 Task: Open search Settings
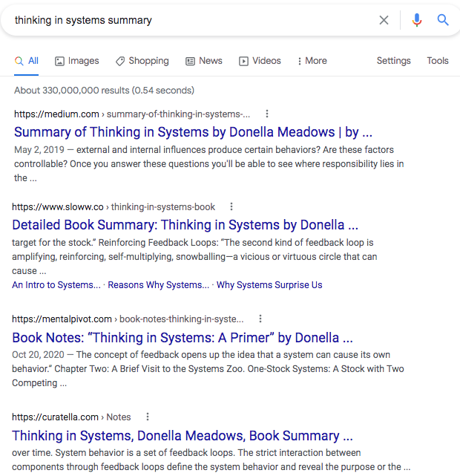[x=393, y=61]
